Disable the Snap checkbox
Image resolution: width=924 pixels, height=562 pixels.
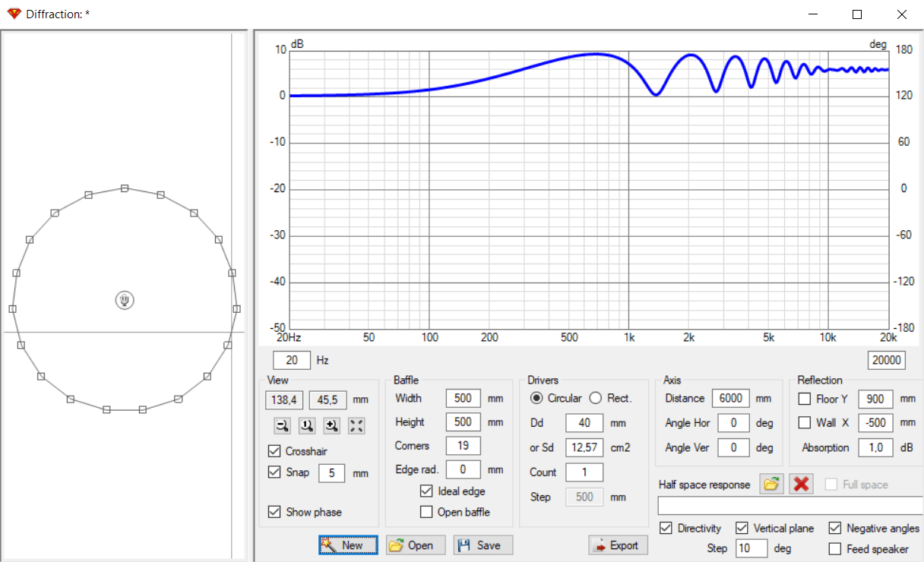[274, 472]
